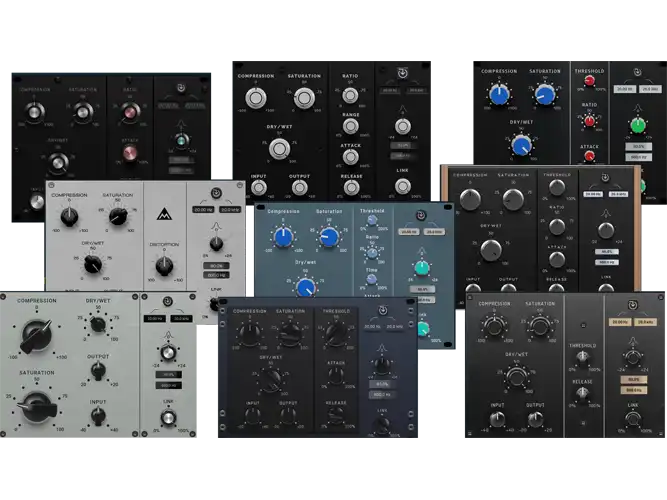The image size is (667, 500).
Task: Adjust small Threshold knob on blue-gray plugin
Action: tap(372, 220)
